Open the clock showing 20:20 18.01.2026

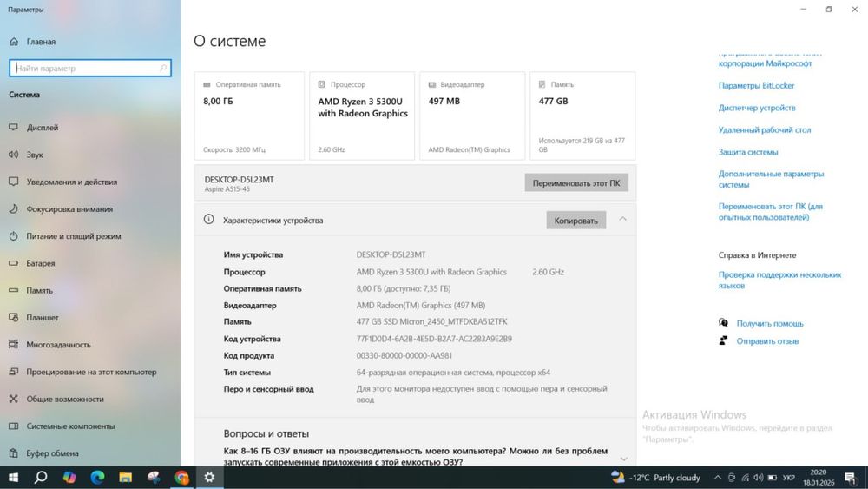[x=819, y=478]
